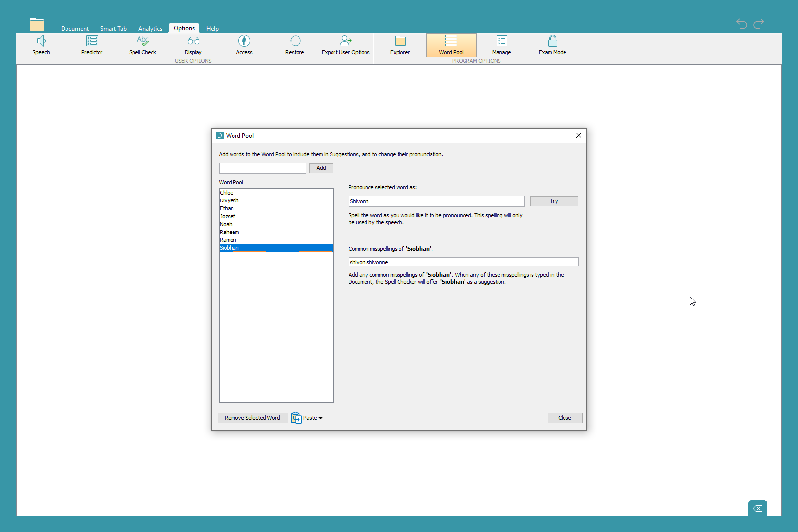Open the Analytics tab
798x532 pixels.
click(x=150, y=29)
